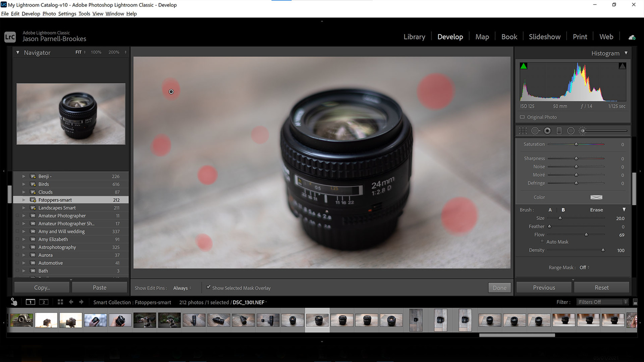The image size is (644, 362).
Task: Toggle the shadows clipping indicator in the Histogram
Action: click(x=523, y=66)
